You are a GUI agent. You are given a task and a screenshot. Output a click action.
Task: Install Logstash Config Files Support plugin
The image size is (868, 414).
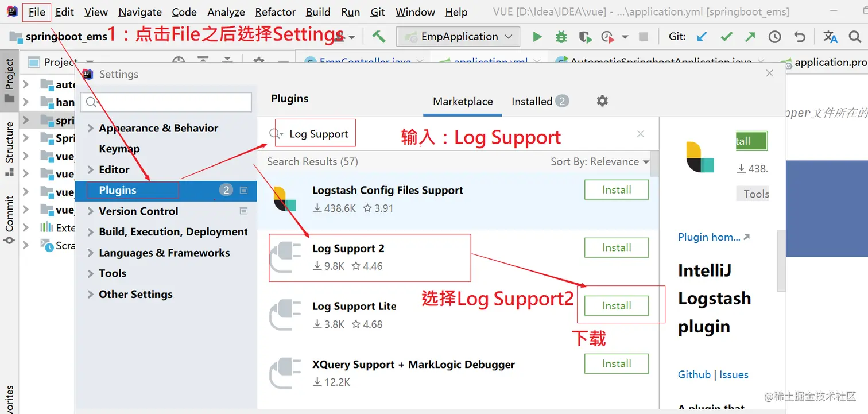click(617, 190)
